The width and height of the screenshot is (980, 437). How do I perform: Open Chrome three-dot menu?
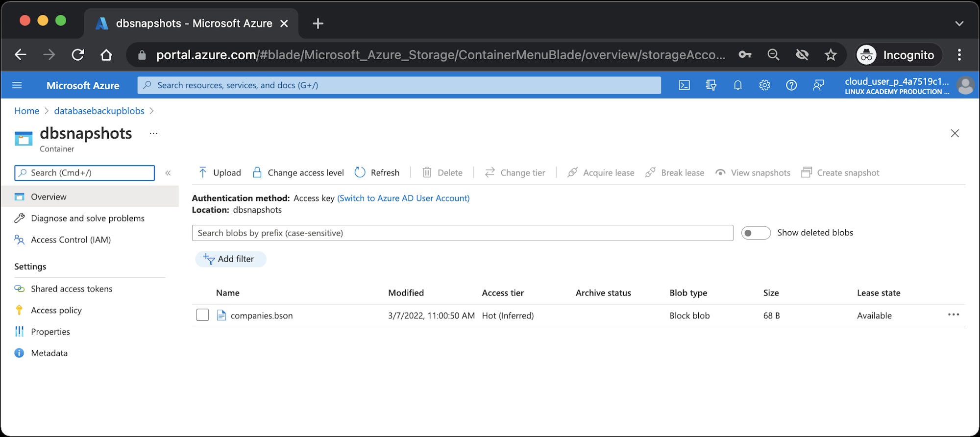[959, 55]
